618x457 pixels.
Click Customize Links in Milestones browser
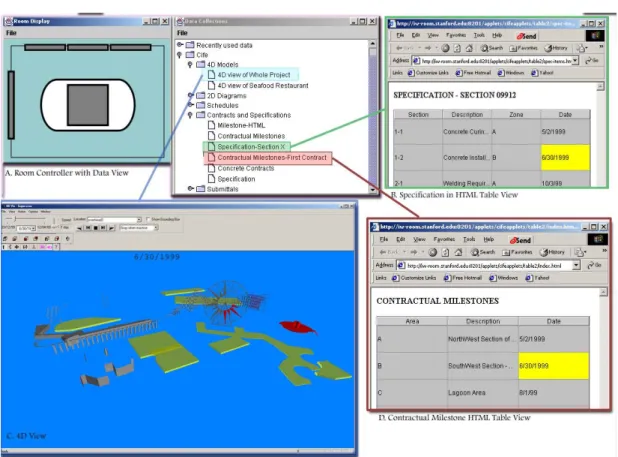[414, 278]
